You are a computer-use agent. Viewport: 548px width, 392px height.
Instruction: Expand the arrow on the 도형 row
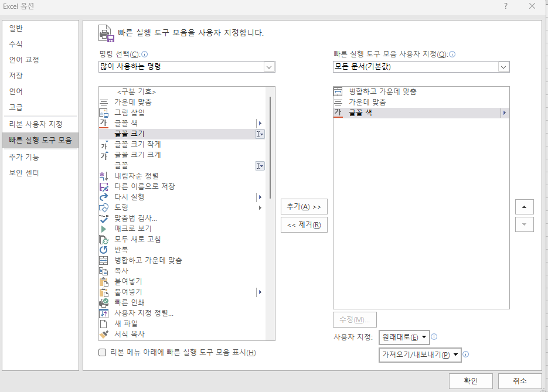point(260,208)
